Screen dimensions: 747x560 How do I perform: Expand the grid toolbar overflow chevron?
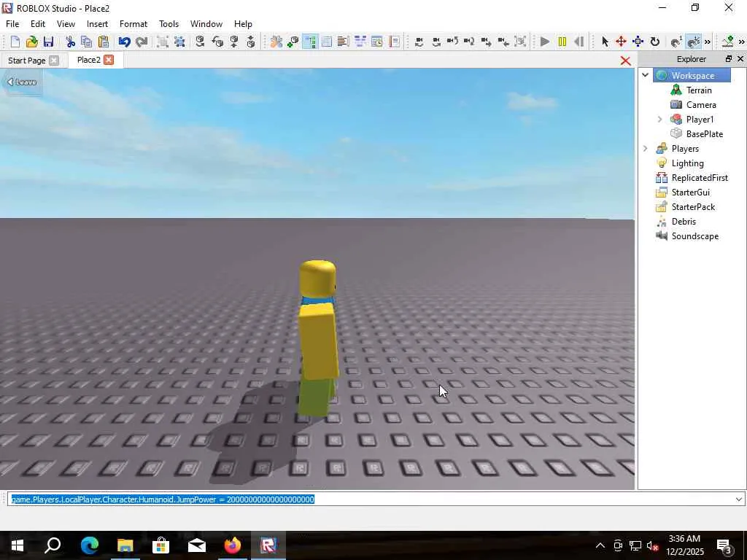pos(708,42)
